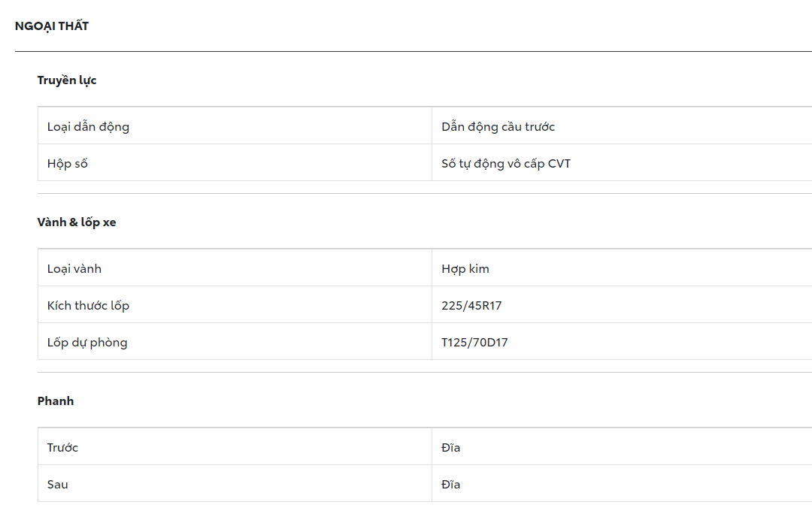Select the Phanh subsection heading
This screenshot has width=812, height=511.
pos(56,401)
